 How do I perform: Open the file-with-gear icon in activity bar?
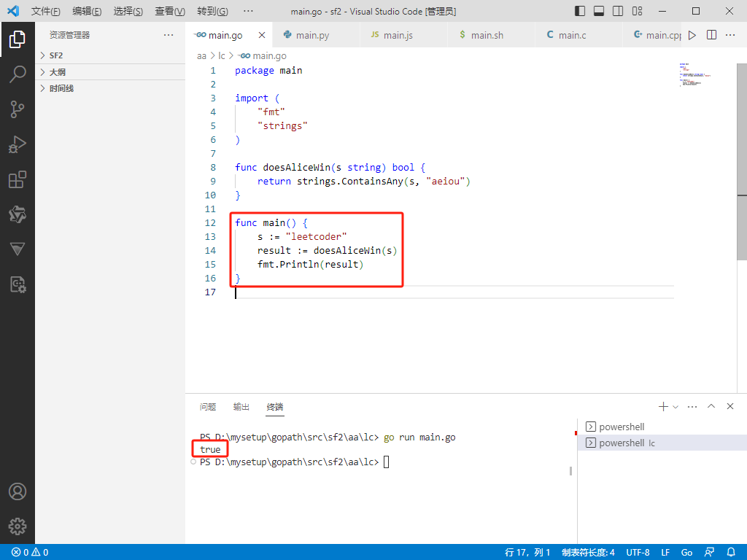pos(18,284)
